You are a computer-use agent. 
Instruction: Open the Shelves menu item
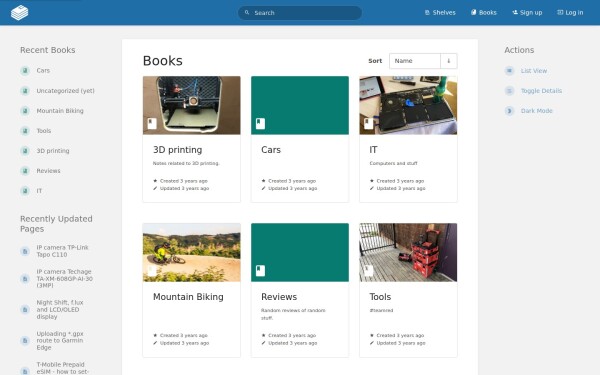click(x=440, y=13)
